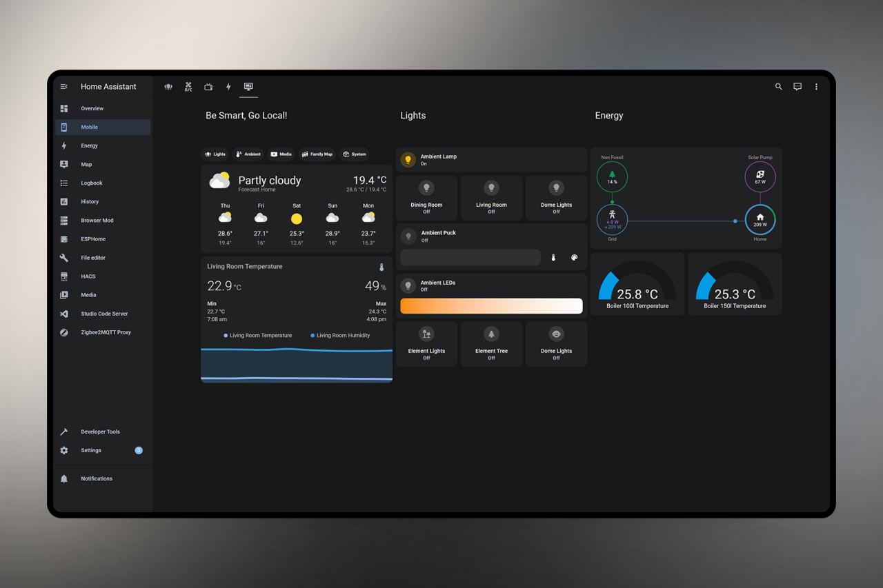Open Ambient Puck color palette control
Screen dimensions: 883x588
tap(574, 258)
